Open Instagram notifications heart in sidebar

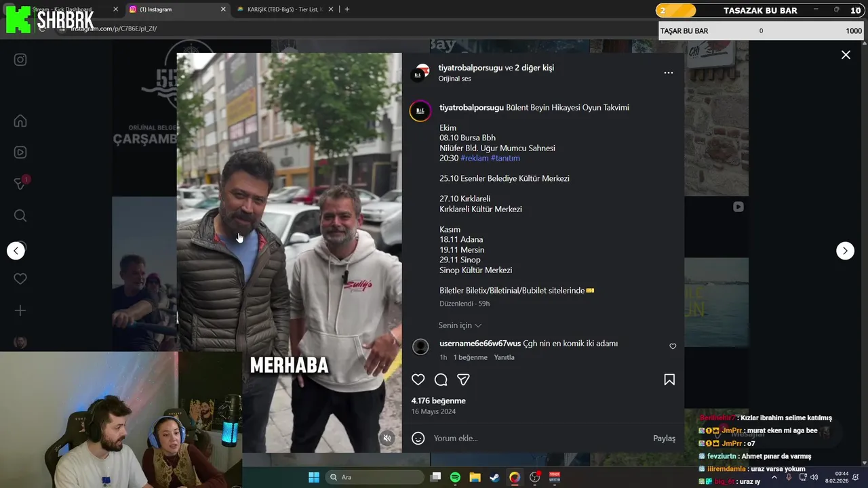tap(20, 279)
